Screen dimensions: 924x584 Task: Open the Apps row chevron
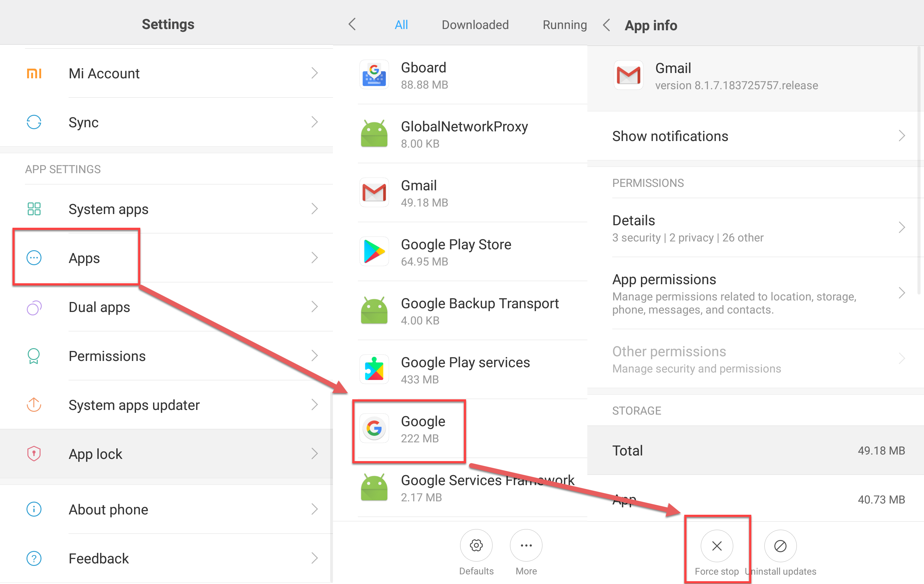tap(315, 258)
